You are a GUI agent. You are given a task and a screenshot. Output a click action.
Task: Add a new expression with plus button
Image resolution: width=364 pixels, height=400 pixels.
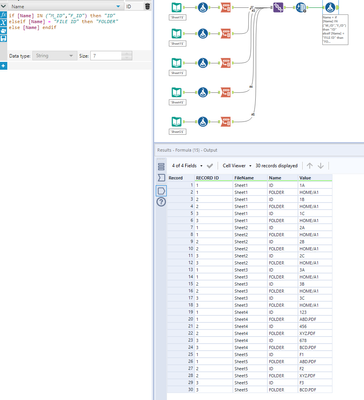3,66
